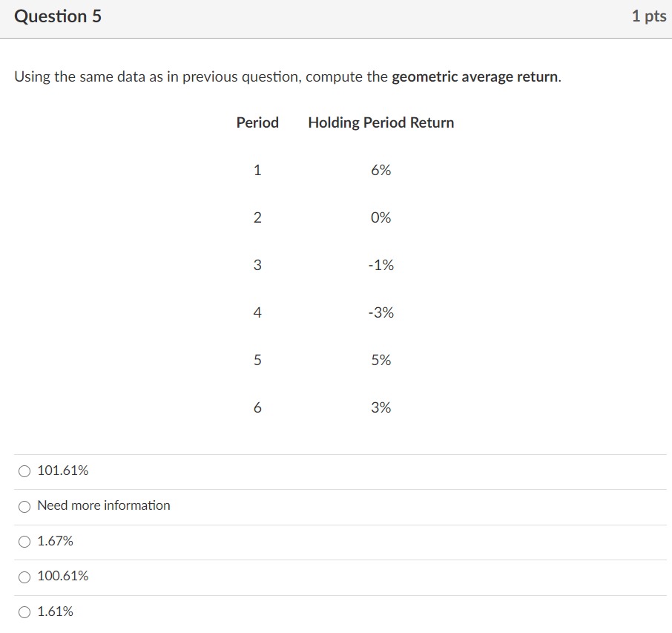672x633 pixels.
Task: Click the 3% return for period 6
Action: [x=381, y=407]
